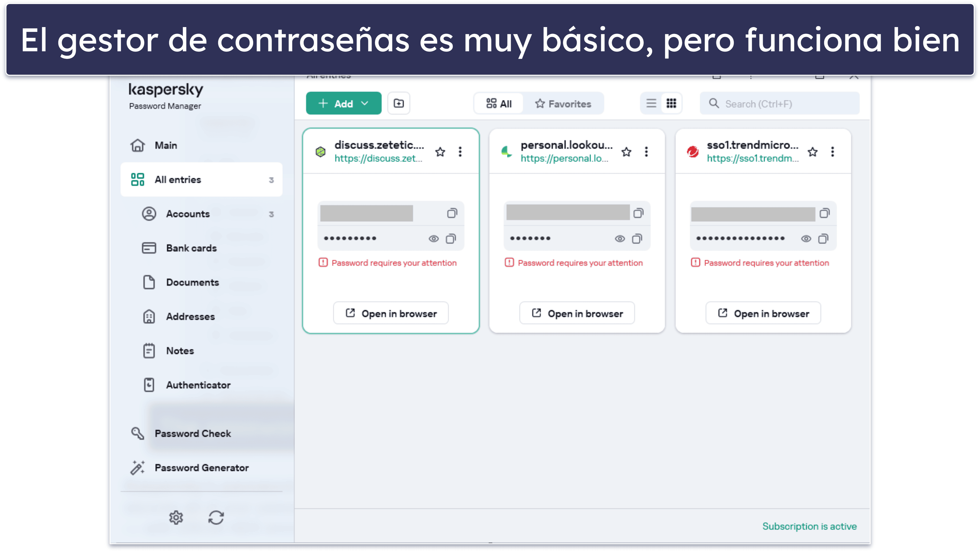Viewport: 980px width, 551px height.
Task: Select the All filter tab
Action: pos(499,103)
